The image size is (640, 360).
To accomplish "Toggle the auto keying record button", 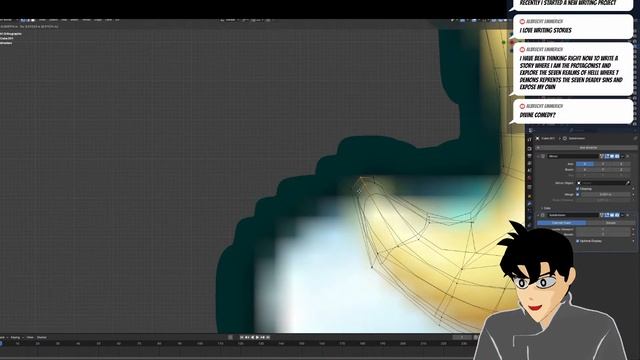I will click(x=230, y=338).
